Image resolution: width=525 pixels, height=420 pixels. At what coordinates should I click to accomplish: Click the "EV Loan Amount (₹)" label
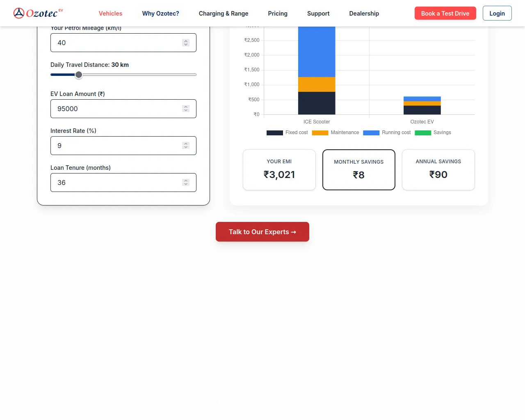[x=78, y=94]
